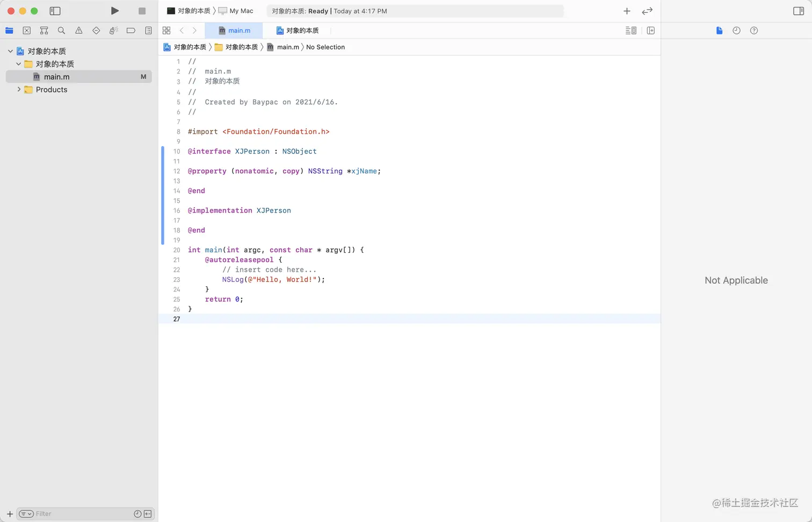Viewport: 812px width, 522px height.
Task: Run the project with the Play button
Action: pos(114,11)
